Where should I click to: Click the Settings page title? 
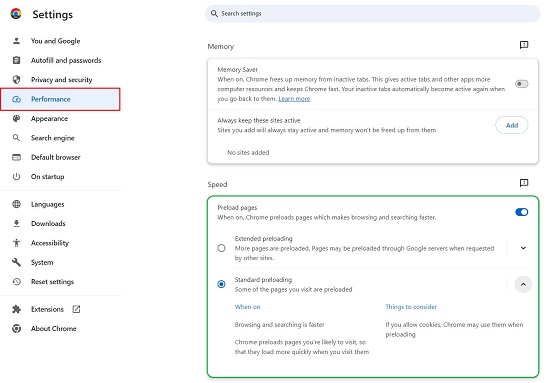tap(53, 14)
